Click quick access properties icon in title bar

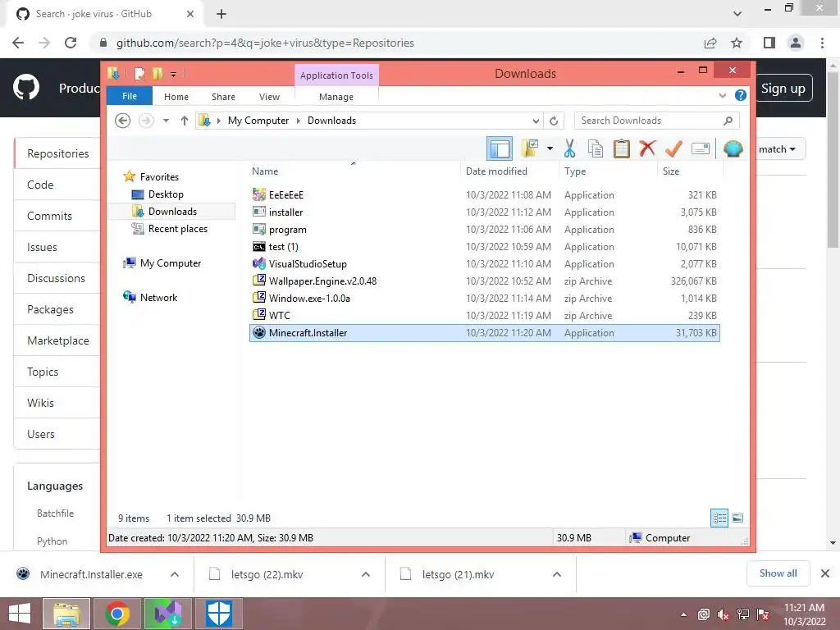(x=139, y=73)
